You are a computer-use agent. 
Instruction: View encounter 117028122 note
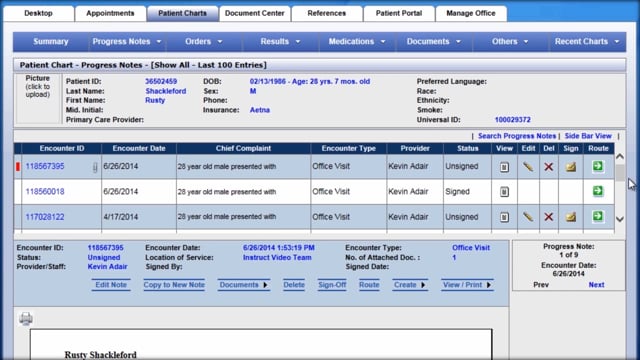[504, 217]
